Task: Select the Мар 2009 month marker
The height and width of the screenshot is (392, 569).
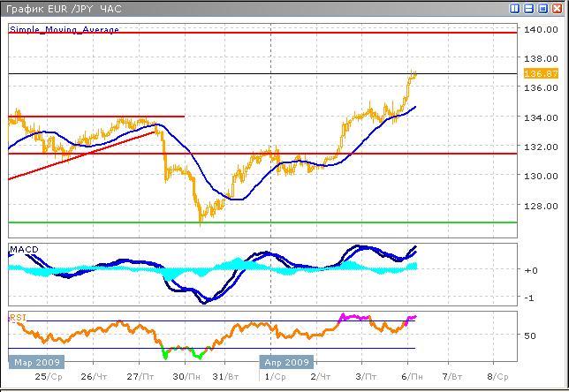Action: click(x=37, y=362)
